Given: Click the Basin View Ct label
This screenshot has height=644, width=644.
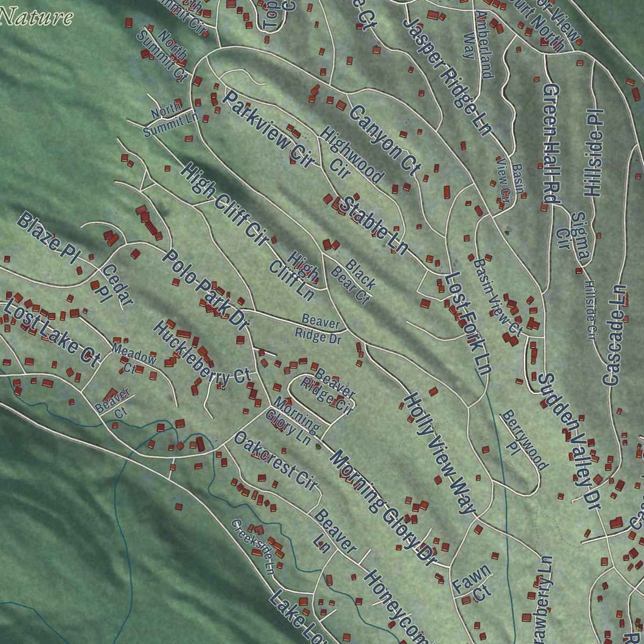Looking at the screenshot, I should (x=497, y=296).
